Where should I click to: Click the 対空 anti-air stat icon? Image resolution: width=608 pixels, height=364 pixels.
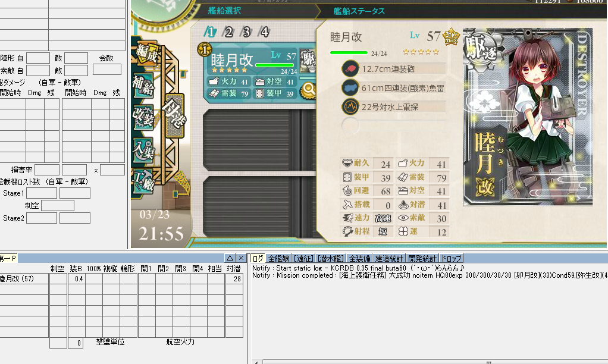click(403, 191)
